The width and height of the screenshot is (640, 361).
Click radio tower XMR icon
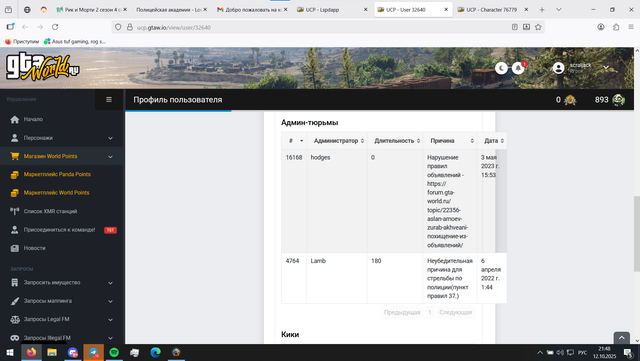[15, 211]
